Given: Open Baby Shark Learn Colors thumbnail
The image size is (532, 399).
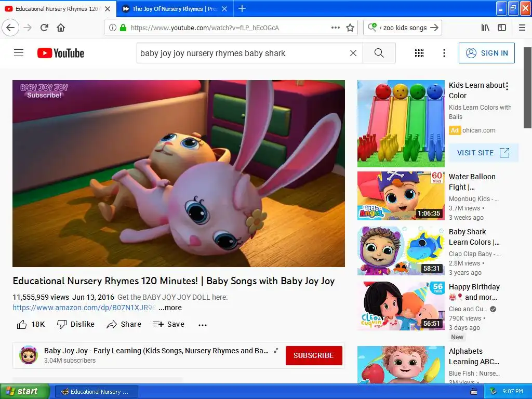Looking at the screenshot, I should click(x=401, y=251).
